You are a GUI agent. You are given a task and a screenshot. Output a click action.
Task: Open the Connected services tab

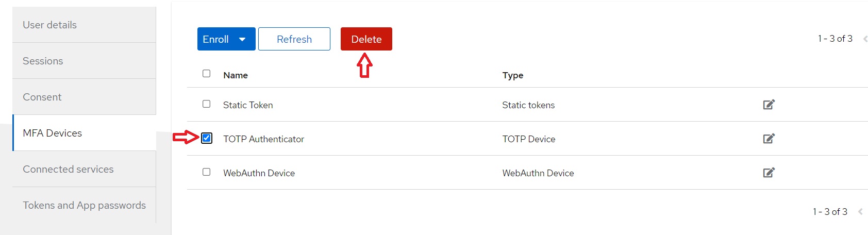click(x=84, y=169)
